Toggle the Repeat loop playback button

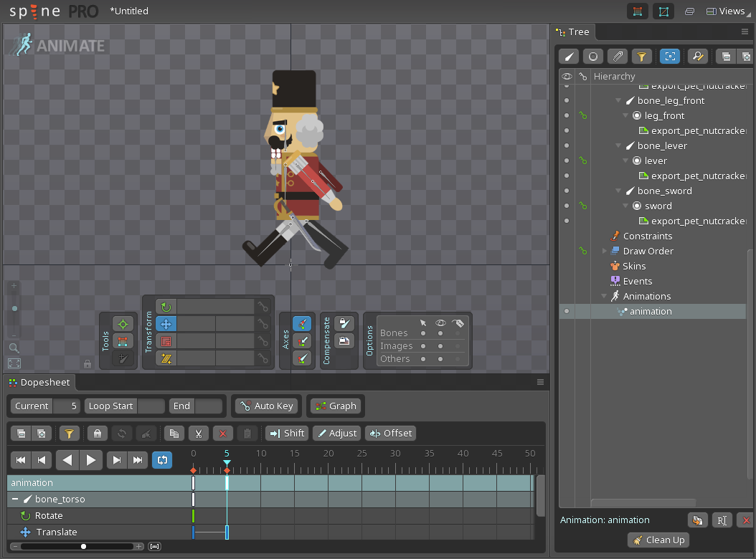(161, 460)
